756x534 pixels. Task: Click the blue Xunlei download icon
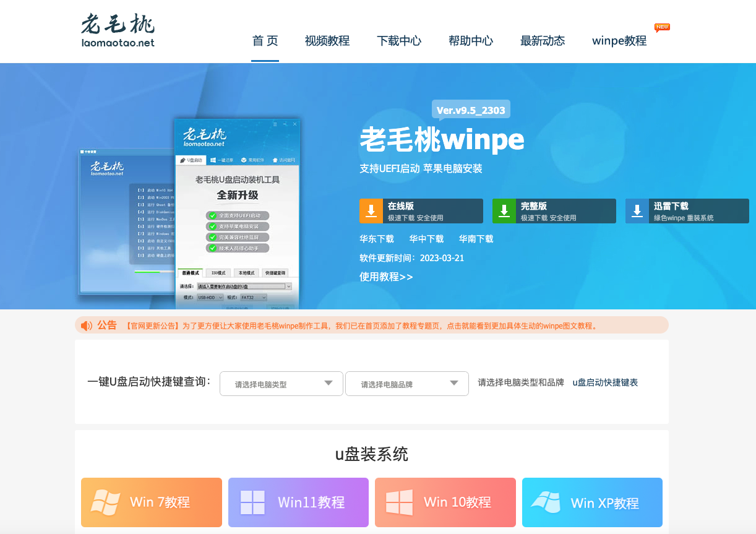[x=637, y=211]
